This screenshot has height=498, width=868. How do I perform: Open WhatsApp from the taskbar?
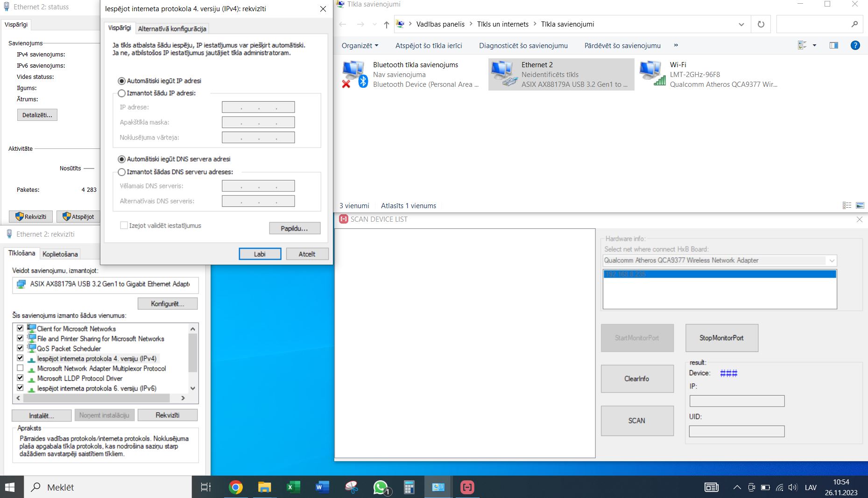(381, 487)
